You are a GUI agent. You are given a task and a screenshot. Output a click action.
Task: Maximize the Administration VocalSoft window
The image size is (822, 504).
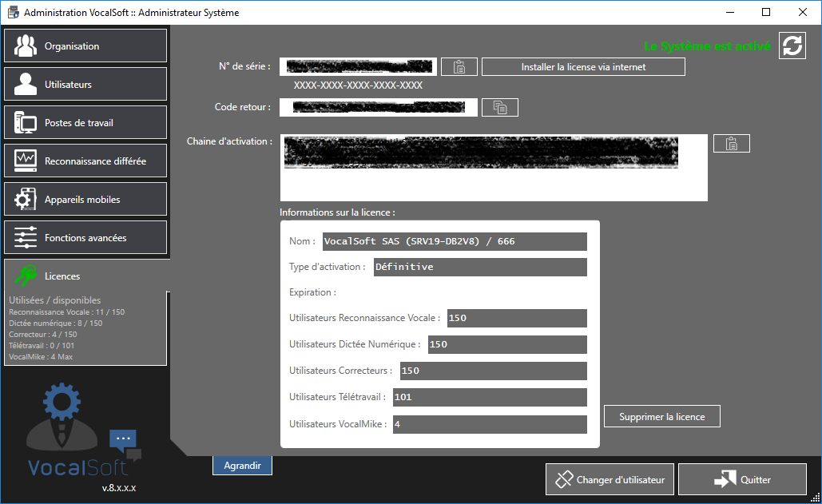766,12
